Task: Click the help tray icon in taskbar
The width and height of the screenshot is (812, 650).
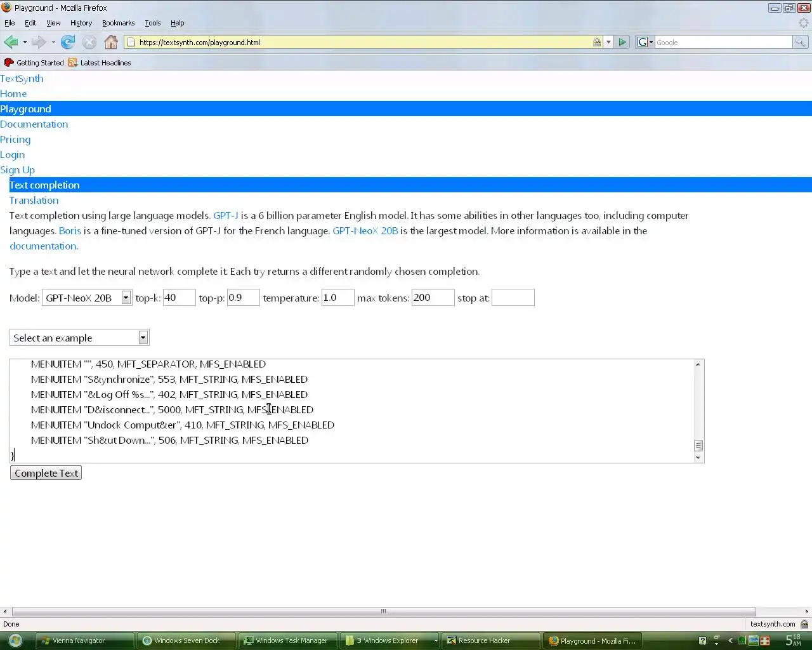Action: pyautogui.click(x=702, y=640)
